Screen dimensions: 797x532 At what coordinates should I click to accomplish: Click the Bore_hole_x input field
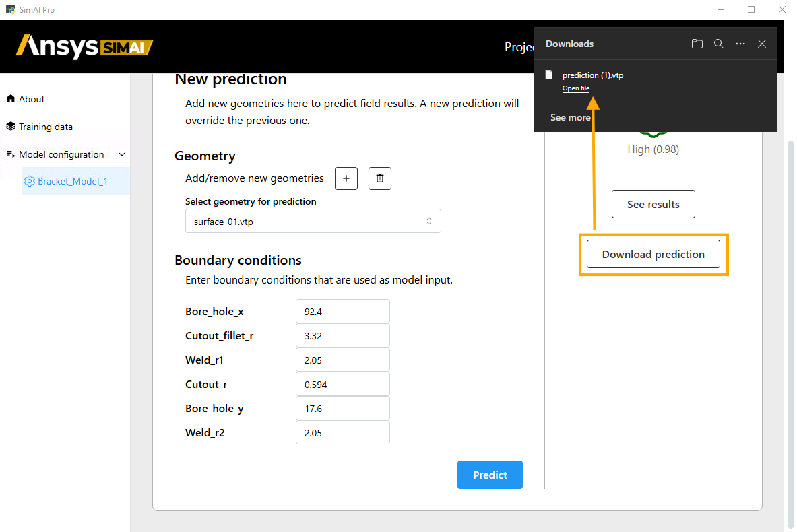click(x=342, y=312)
